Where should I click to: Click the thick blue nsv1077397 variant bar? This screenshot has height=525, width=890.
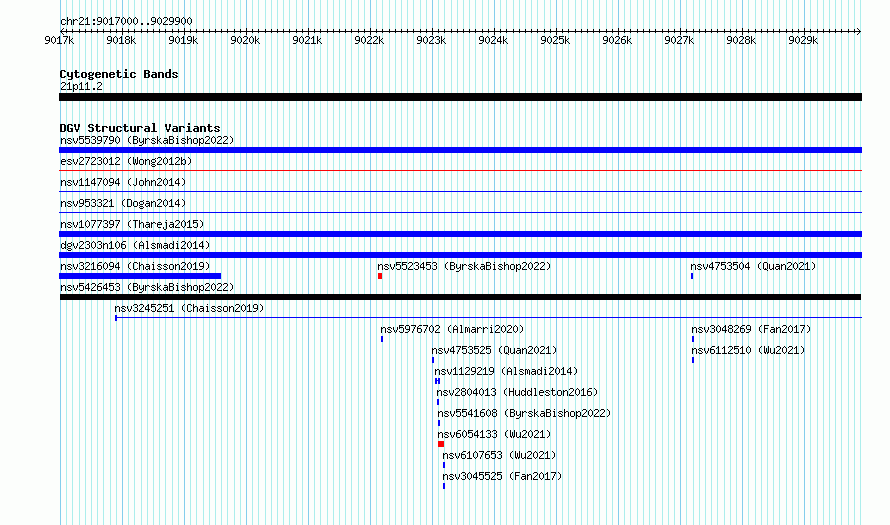coord(460,234)
